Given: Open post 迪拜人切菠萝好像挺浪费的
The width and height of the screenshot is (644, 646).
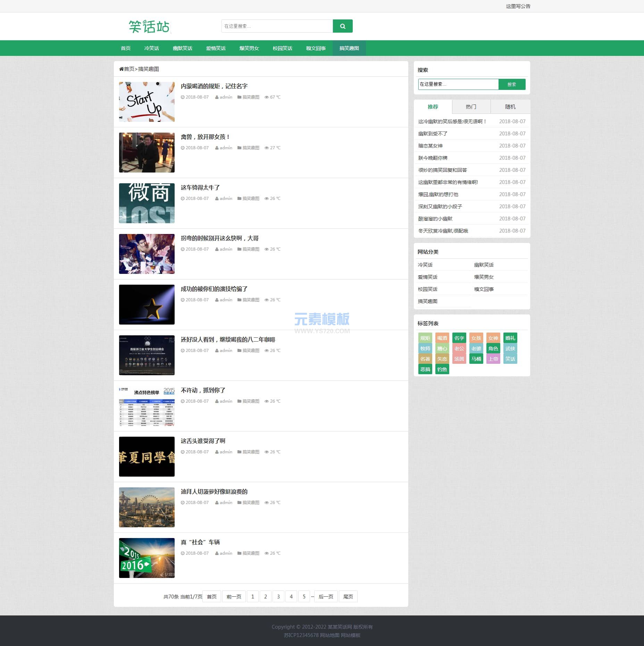Looking at the screenshot, I should pyautogui.click(x=214, y=492).
